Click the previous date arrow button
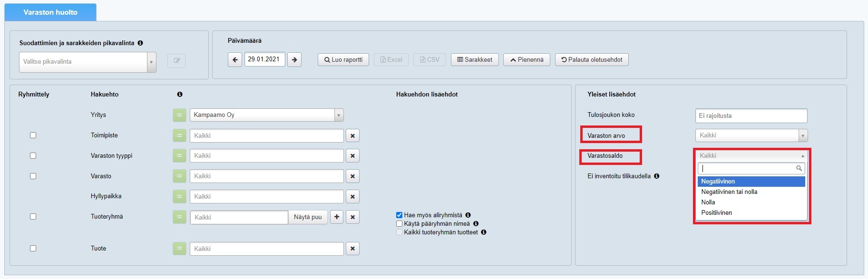Image resolution: width=868 pixels, height=279 pixels. tap(235, 60)
